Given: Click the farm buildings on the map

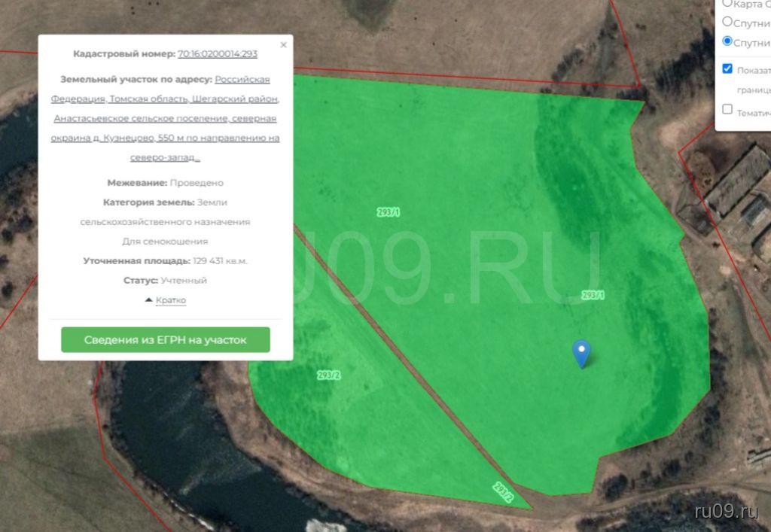Looking at the screenshot, I should (x=738, y=197).
